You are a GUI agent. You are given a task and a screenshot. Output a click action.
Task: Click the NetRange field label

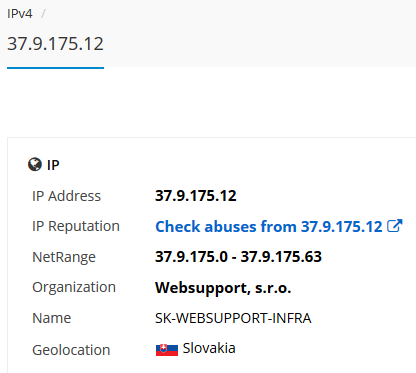pyautogui.click(x=64, y=257)
